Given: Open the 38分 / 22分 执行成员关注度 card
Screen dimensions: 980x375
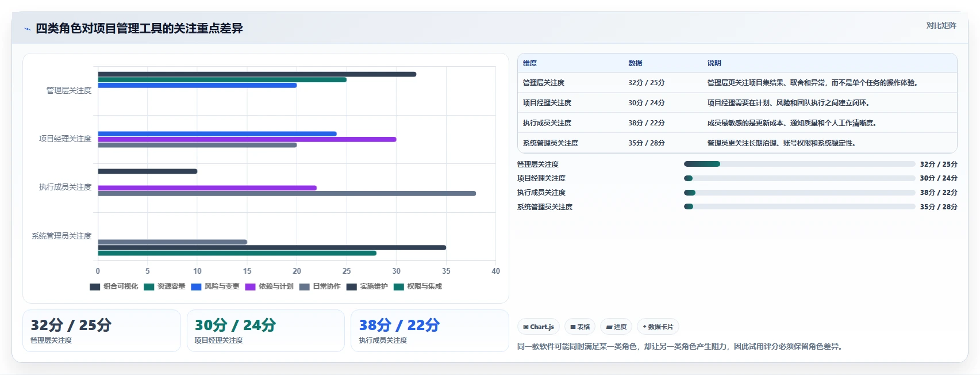Looking at the screenshot, I should click(429, 331).
